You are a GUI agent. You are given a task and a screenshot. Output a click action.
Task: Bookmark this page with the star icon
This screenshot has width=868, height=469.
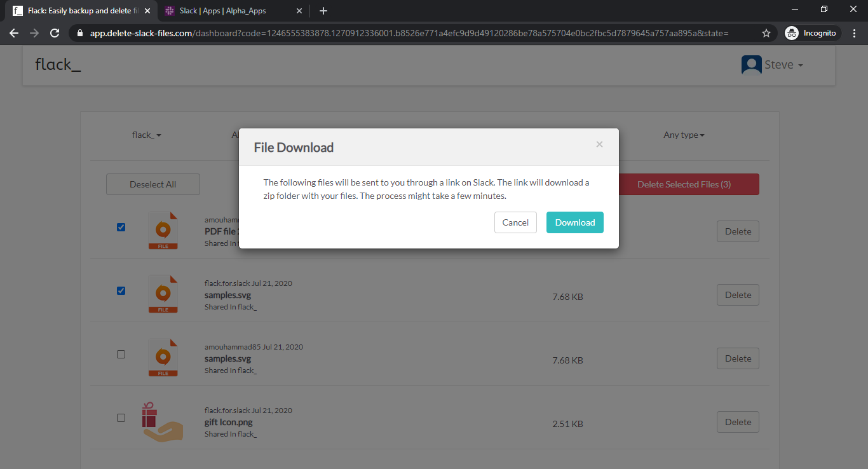[766, 33]
